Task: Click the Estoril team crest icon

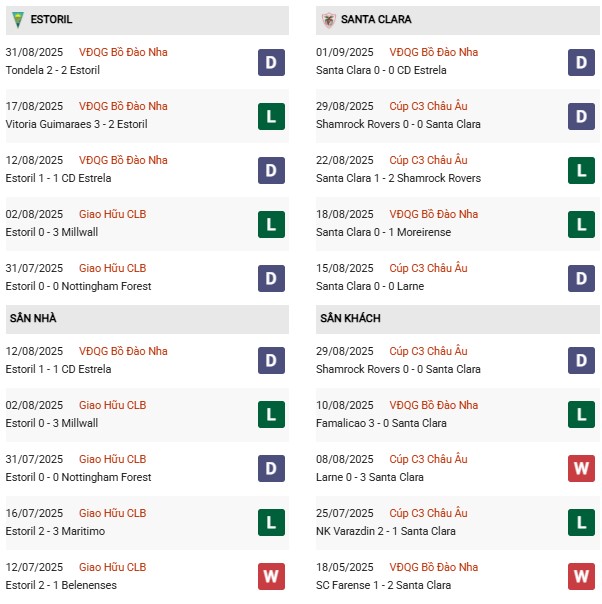Action: pos(14,20)
